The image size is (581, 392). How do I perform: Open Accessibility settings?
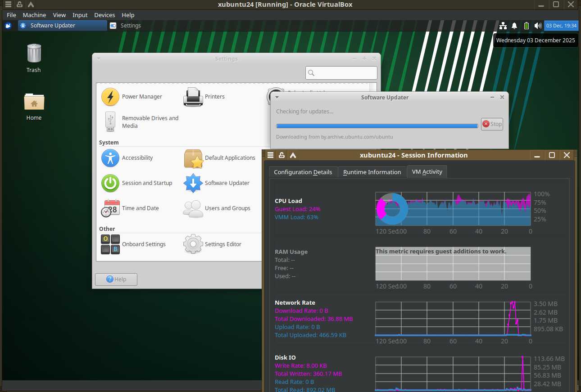pos(127,158)
